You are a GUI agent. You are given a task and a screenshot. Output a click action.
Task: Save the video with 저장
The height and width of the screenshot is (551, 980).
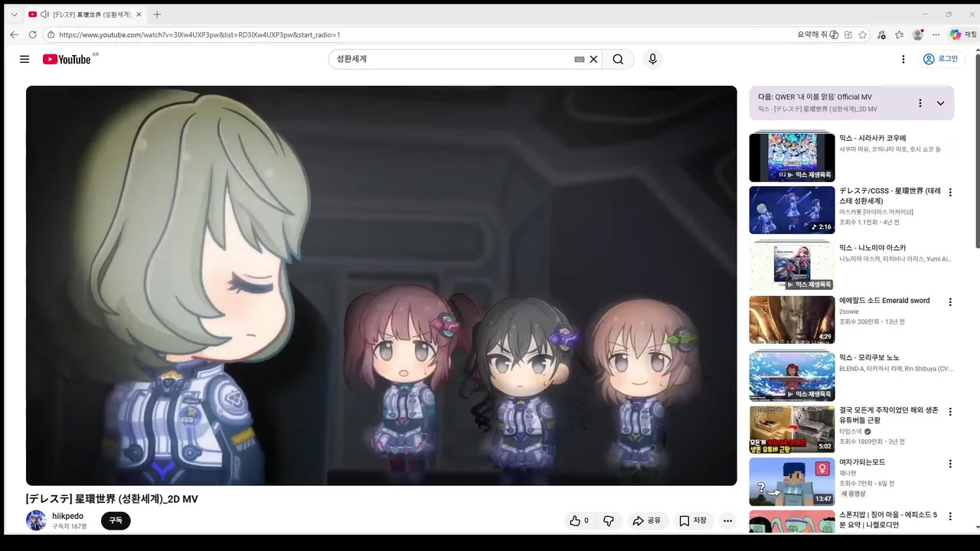(694, 520)
